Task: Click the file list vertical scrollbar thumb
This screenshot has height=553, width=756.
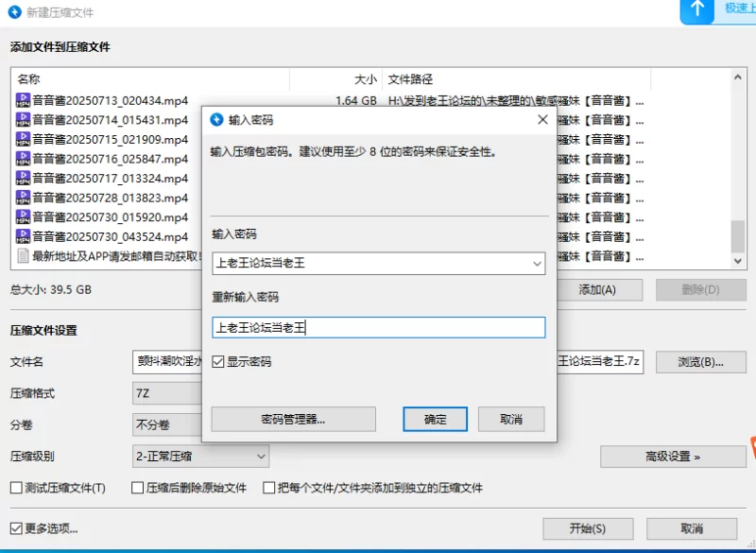Action: 738,236
